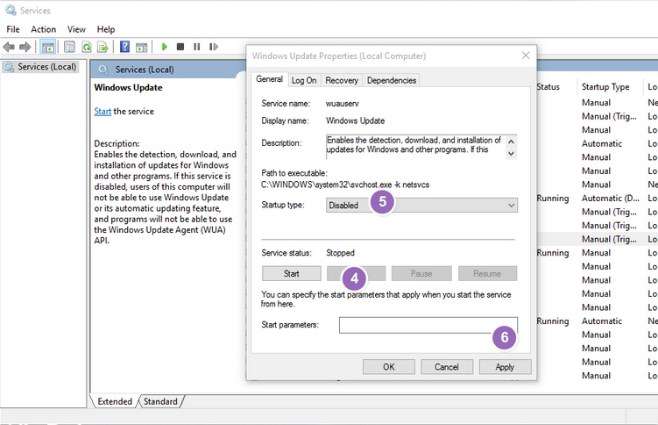This screenshot has width=658, height=425.
Task: Open the Help menu
Action: point(106,29)
